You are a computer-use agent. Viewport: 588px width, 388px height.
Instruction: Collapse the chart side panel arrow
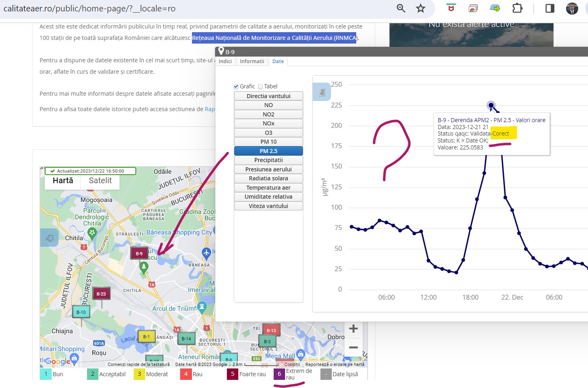[x=322, y=92]
